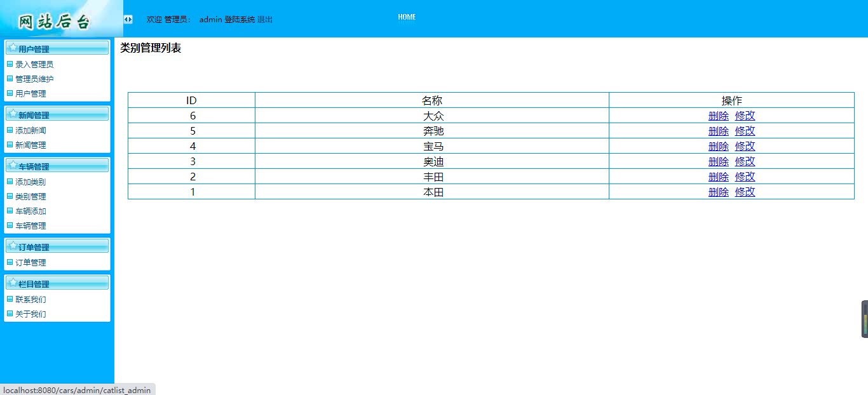Click the localhost URL status bar text

point(77,390)
